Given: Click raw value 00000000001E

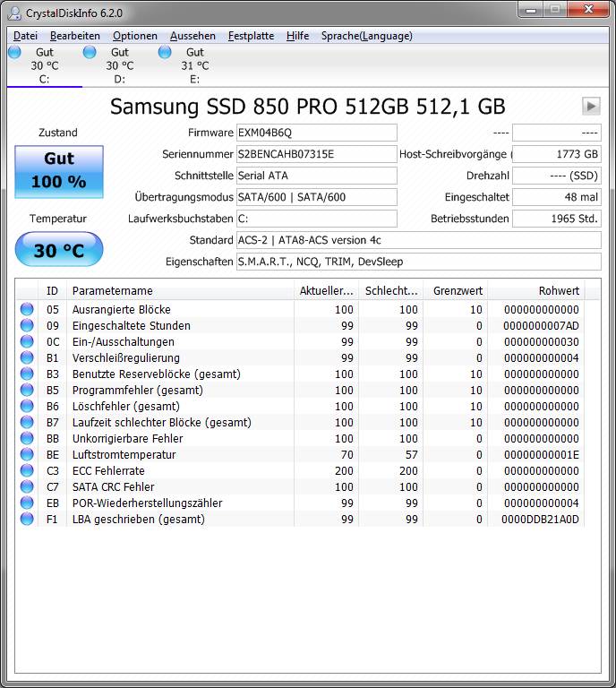Looking at the screenshot, I should click(x=542, y=454).
